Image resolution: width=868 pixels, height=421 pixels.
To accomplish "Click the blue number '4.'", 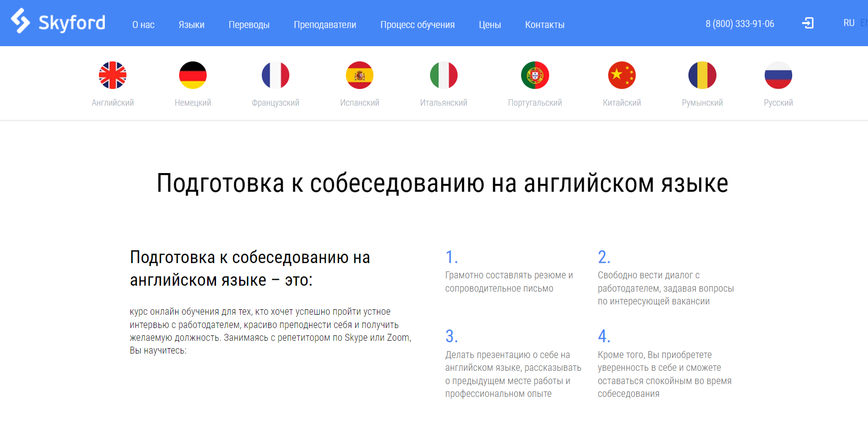I will click(604, 336).
